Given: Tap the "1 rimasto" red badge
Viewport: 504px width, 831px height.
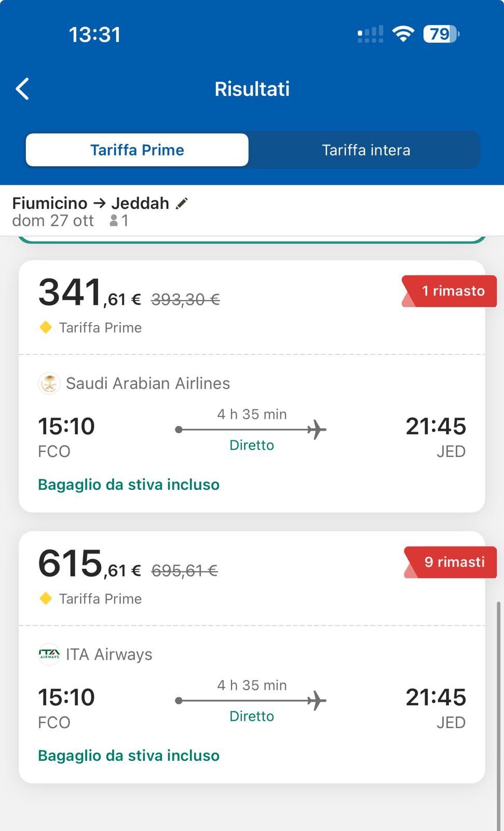Looking at the screenshot, I should (x=452, y=291).
